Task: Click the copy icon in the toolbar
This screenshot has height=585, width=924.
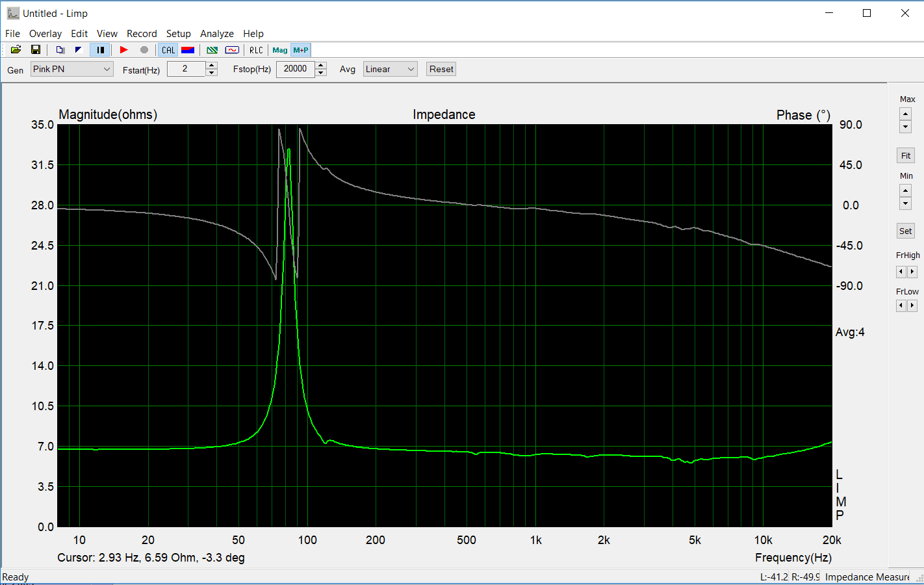Action: (x=60, y=50)
